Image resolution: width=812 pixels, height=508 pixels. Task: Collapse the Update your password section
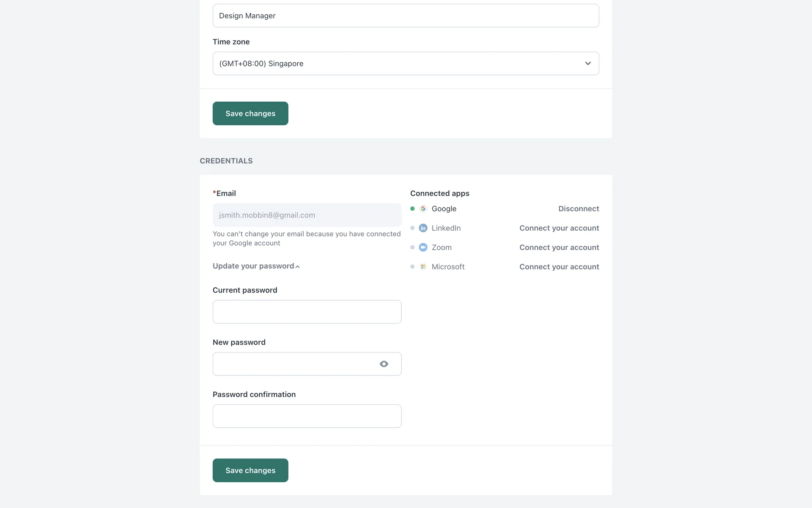(x=256, y=266)
